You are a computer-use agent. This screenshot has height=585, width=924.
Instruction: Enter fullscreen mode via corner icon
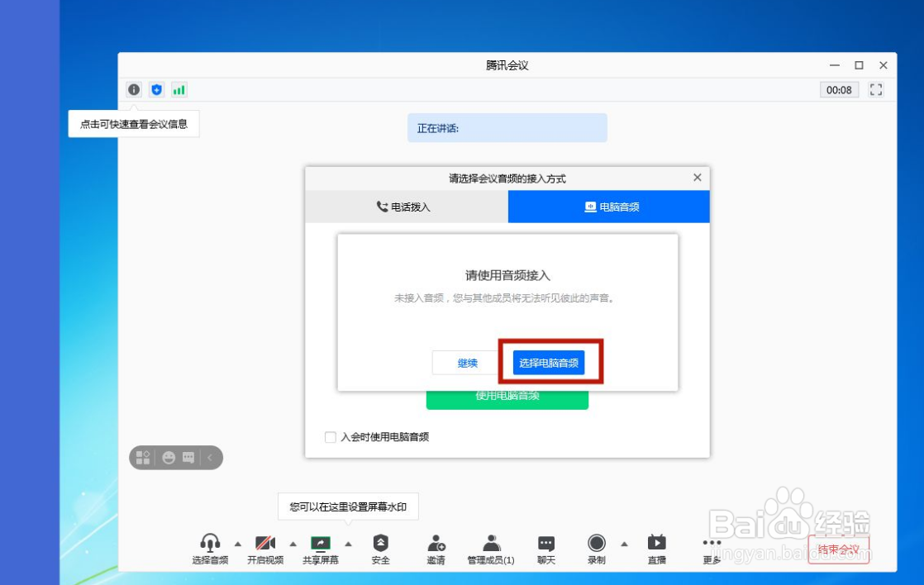click(x=876, y=89)
